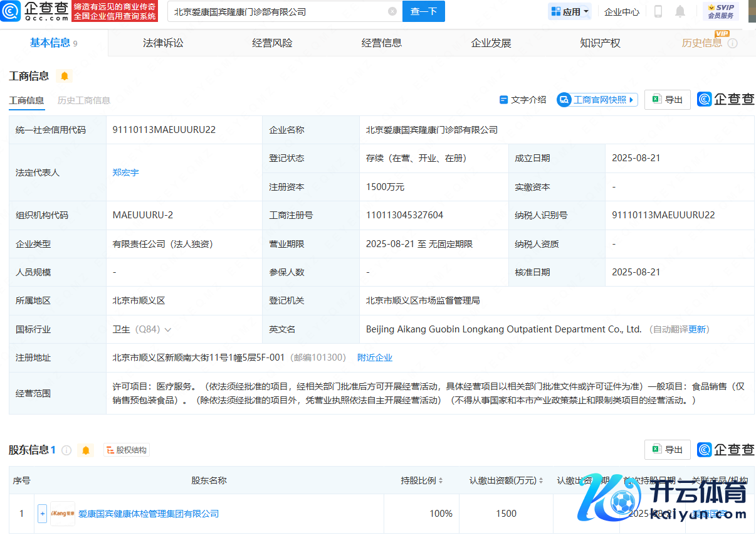
Task: Click the 附近企业 link
Action: 374,358
